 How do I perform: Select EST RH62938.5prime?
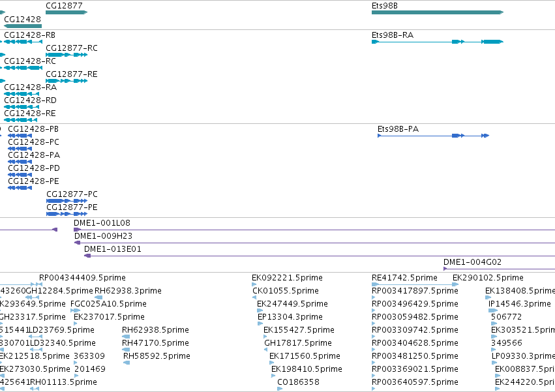(x=155, y=330)
